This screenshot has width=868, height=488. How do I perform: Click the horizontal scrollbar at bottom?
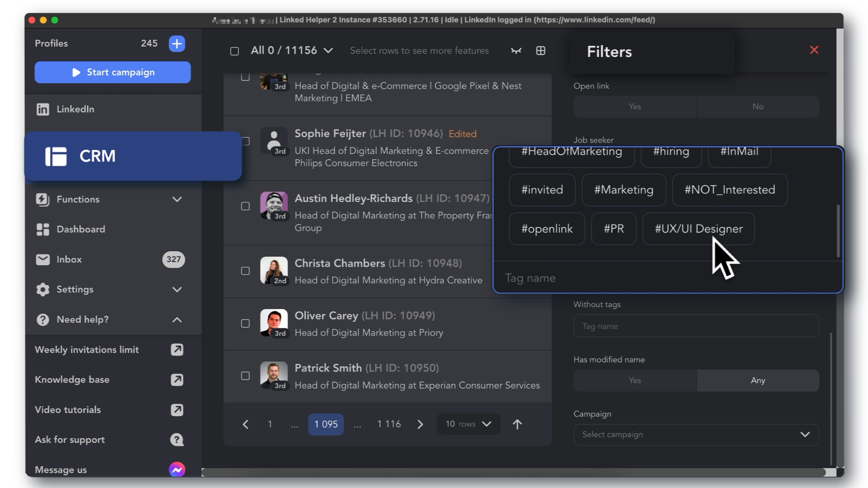tap(514, 473)
